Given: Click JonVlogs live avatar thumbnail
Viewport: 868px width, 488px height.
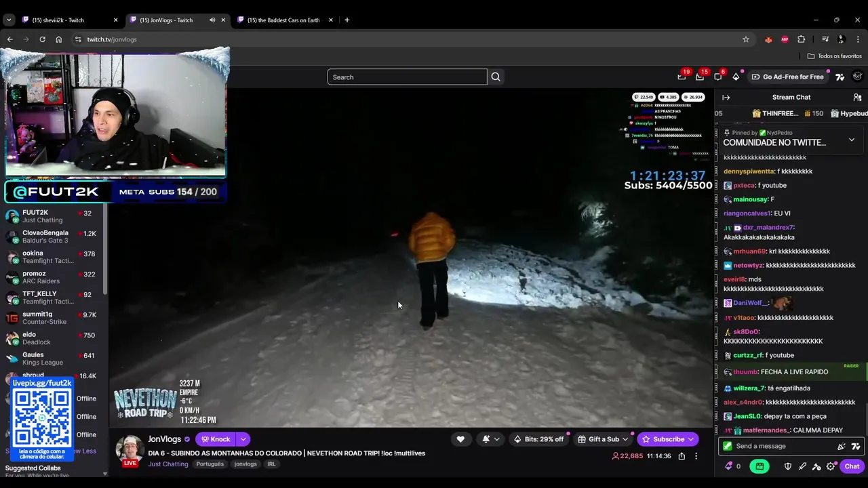Looking at the screenshot, I should tap(129, 450).
